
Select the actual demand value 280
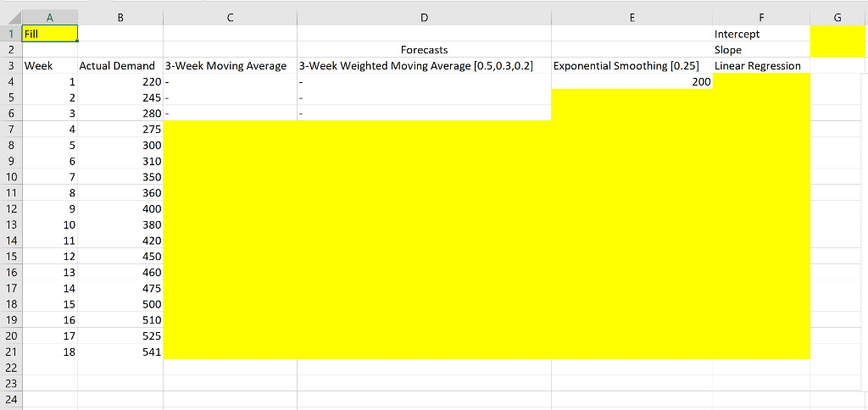[120, 114]
